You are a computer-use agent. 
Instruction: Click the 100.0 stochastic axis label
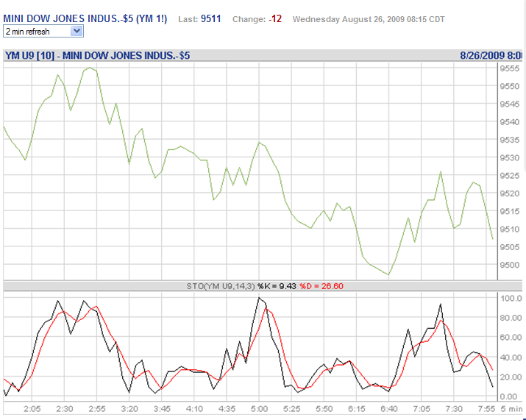point(511,298)
